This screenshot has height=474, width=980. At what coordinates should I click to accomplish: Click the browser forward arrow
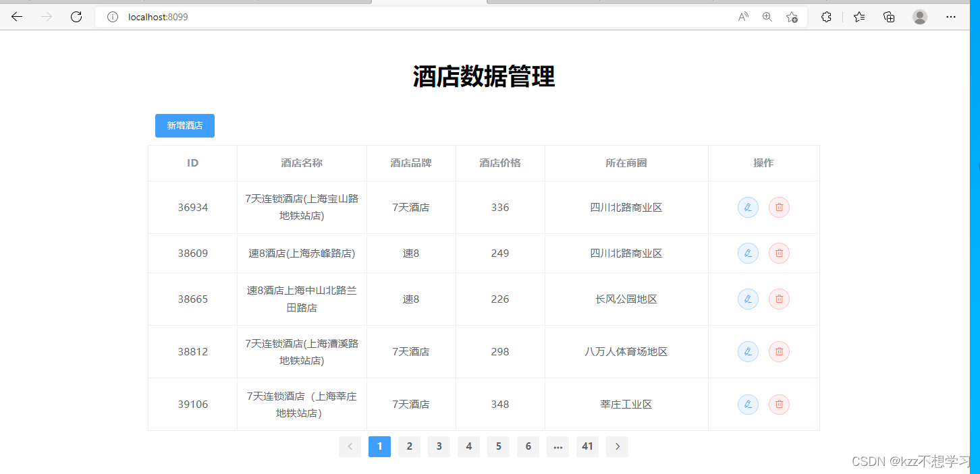[x=47, y=17]
